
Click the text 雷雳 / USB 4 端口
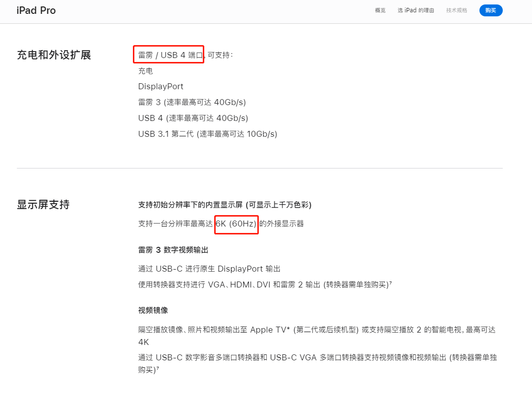click(x=171, y=55)
